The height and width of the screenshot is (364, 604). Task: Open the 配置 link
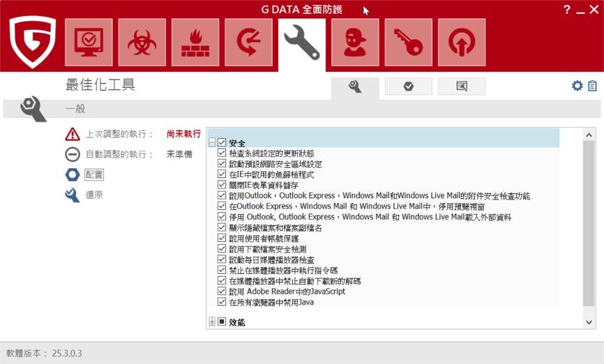[x=94, y=174]
